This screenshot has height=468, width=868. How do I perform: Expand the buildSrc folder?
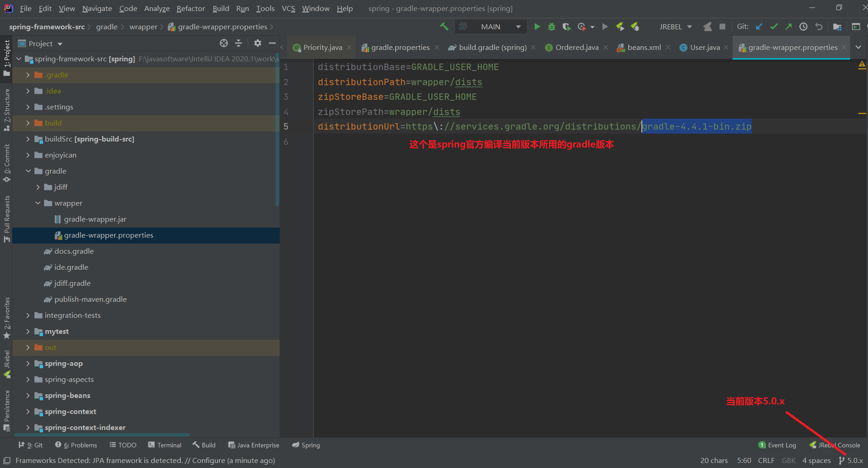(x=28, y=139)
